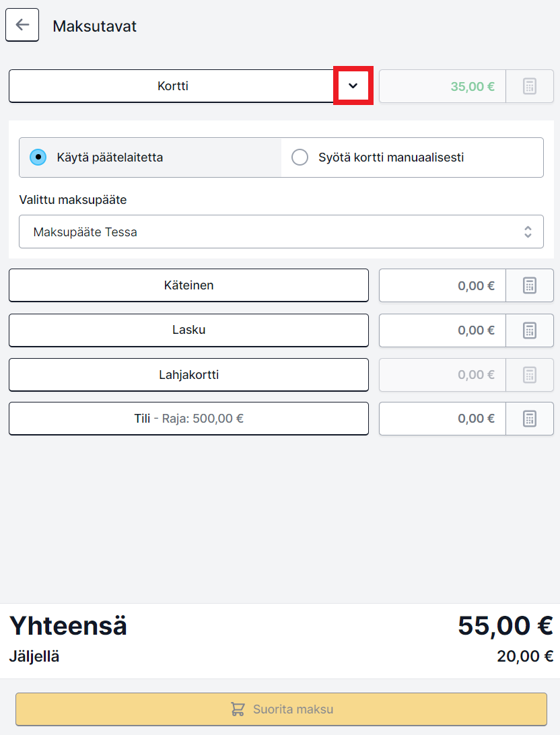
Task: Select Syötä kortti manuaalisesti radio option
Action: (x=300, y=157)
